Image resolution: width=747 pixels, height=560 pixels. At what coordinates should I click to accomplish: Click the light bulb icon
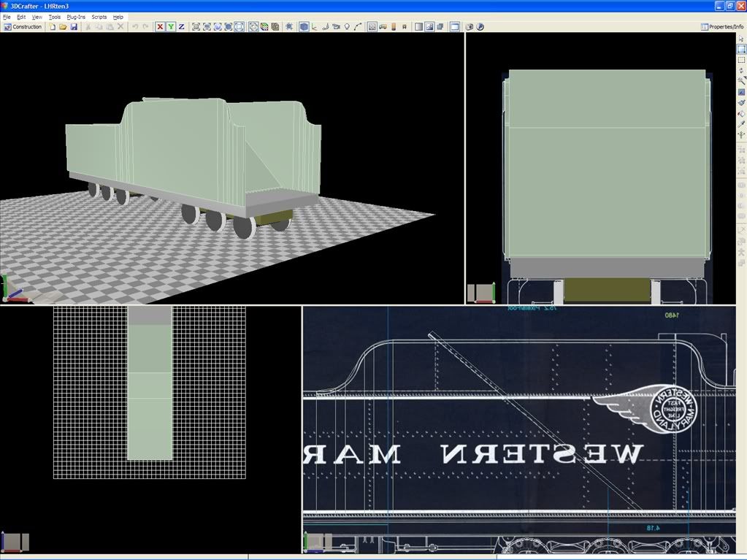[348, 27]
